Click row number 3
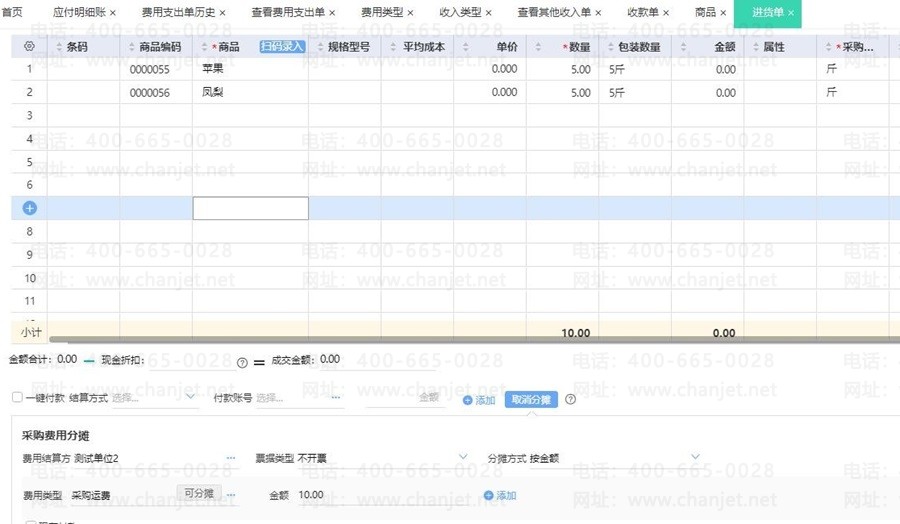 [29, 115]
